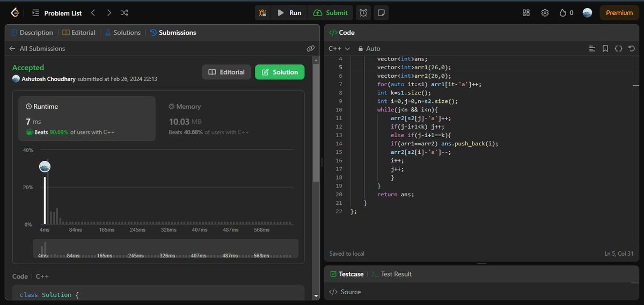644x305 pixels.
Task: Select the Memory stats card
Action: click(x=230, y=118)
